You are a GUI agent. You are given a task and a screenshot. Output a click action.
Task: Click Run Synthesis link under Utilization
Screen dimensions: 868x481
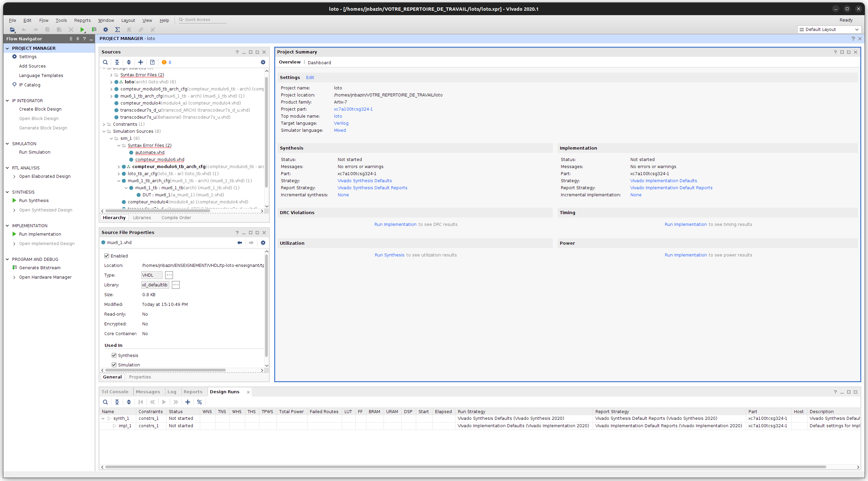(389, 255)
